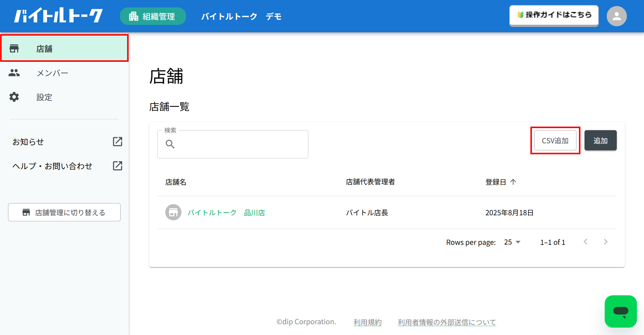Click the 店舗一覧 heading
Screen dimensions: 644x335
169,107
